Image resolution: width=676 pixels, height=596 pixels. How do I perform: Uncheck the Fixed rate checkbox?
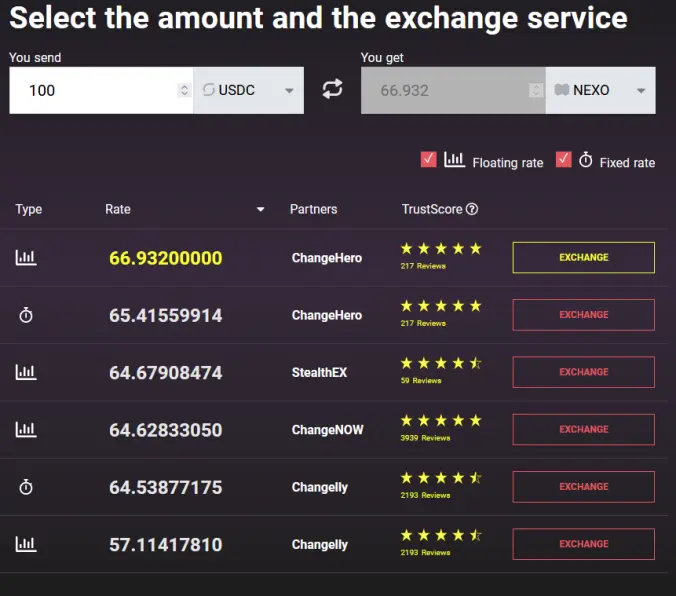pyautogui.click(x=563, y=160)
